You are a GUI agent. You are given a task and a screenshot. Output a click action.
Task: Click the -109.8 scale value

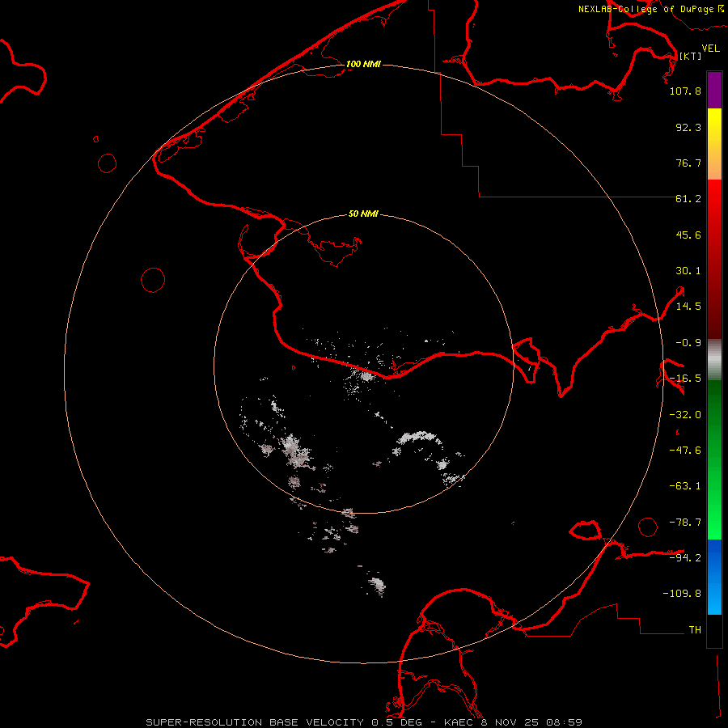[x=682, y=594]
